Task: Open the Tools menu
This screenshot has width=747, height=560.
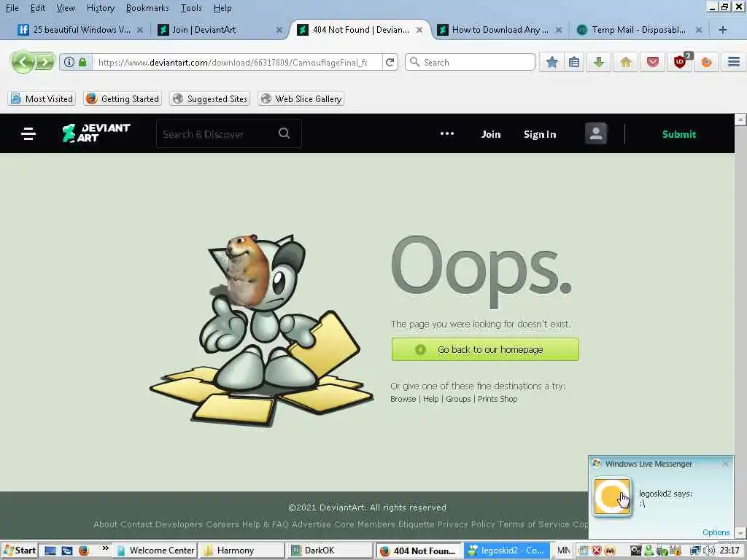Action: click(x=191, y=7)
